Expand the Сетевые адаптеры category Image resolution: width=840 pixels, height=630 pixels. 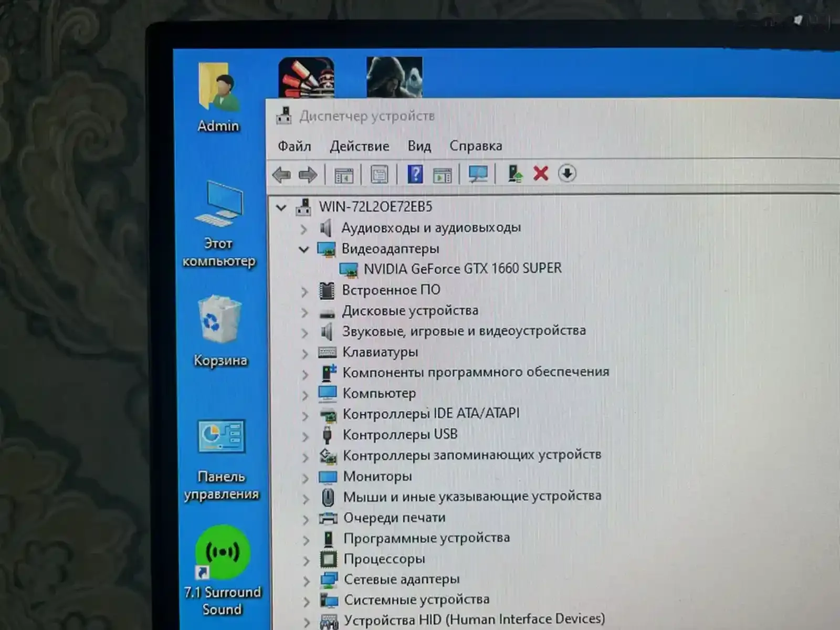pos(307,581)
